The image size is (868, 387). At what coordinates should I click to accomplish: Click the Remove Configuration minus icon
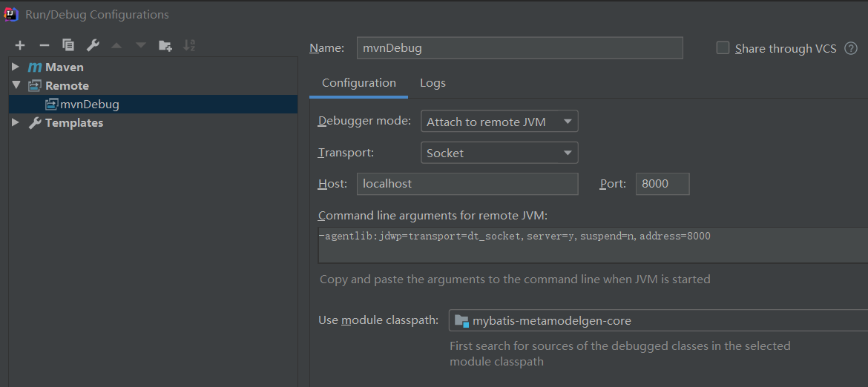click(44, 46)
